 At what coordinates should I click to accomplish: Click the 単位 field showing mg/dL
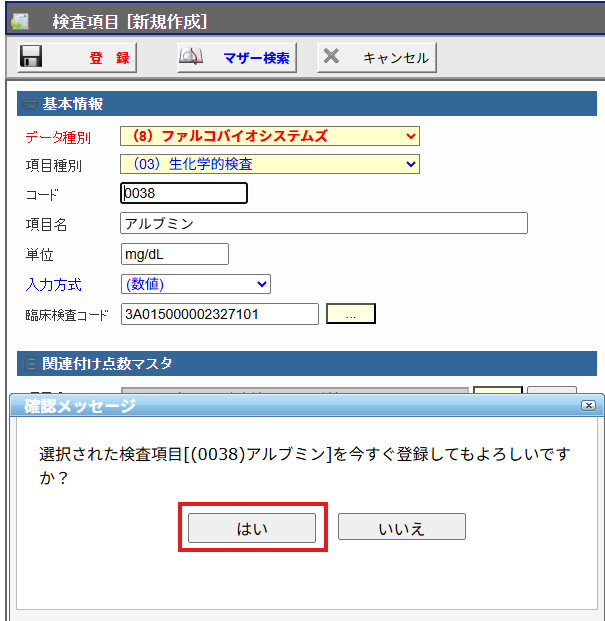pyautogui.click(x=173, y=254)
